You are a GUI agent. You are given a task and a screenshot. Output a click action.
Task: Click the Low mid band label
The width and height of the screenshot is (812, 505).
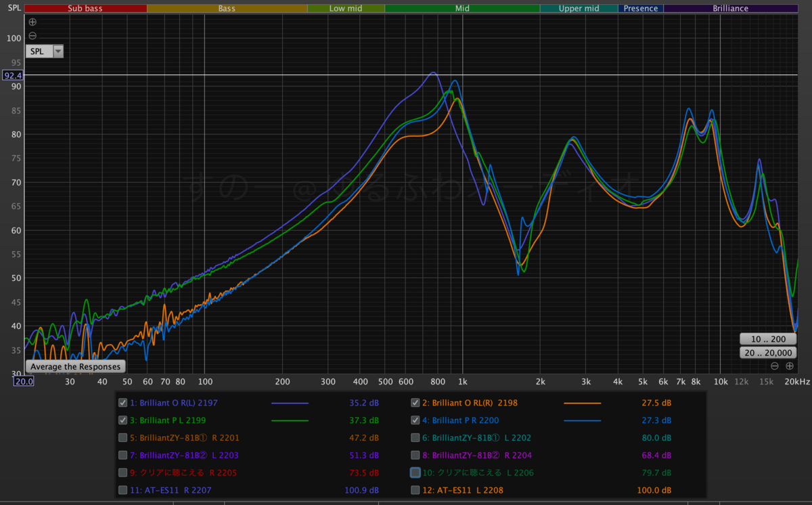[346, 8]
